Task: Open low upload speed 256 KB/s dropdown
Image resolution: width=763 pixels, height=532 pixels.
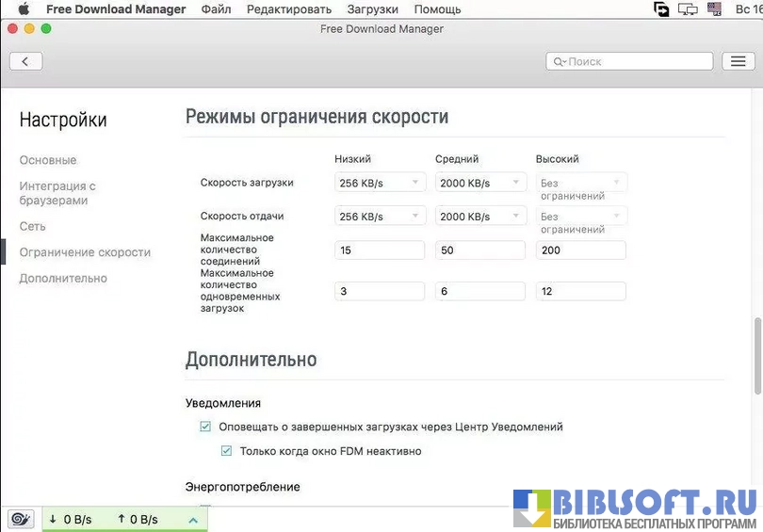Action: (x=380, y=217)
